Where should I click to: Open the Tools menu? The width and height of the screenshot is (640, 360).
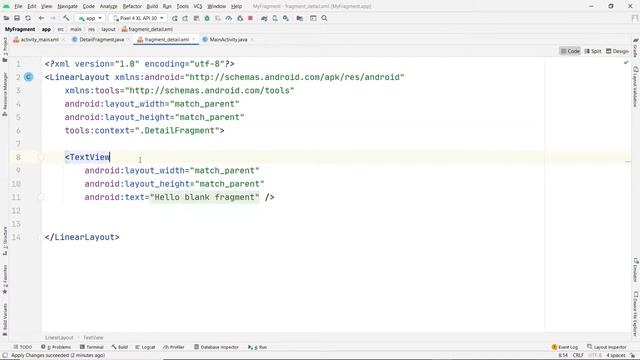(182, 6)
